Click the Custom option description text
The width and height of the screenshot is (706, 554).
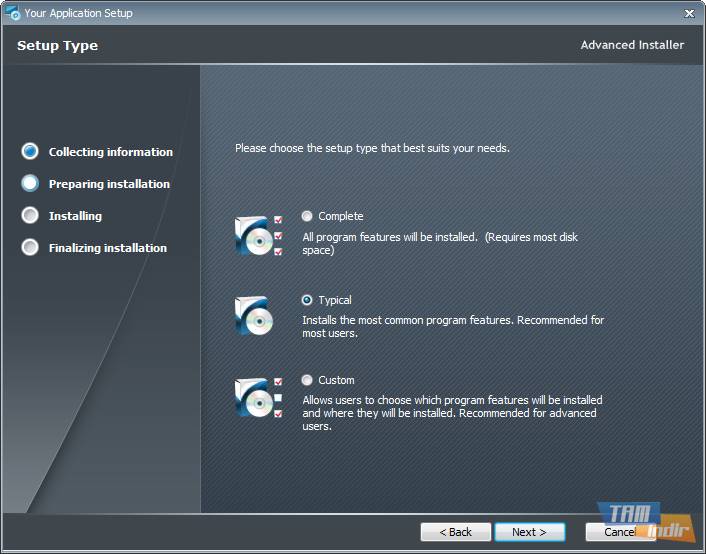(450, 413)
